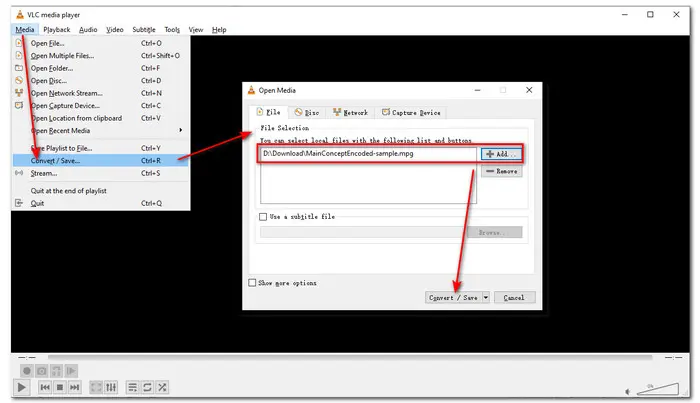Expand Convert / Save dropdown arrow

tap(486, 298)
